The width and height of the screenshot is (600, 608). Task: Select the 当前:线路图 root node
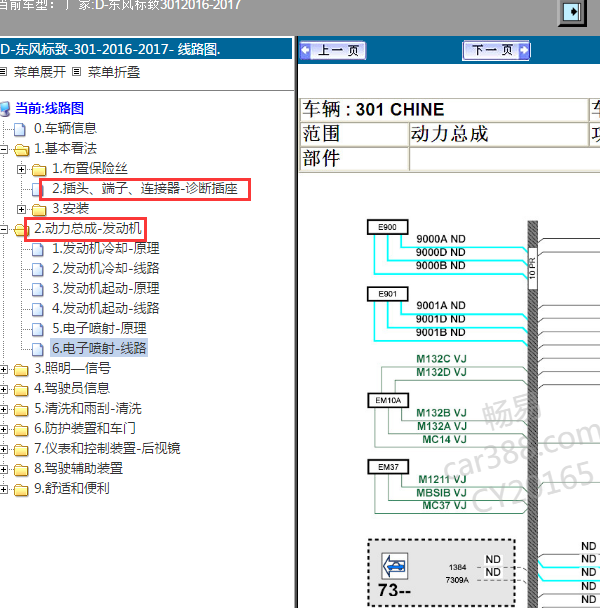(x=49, y=108)
